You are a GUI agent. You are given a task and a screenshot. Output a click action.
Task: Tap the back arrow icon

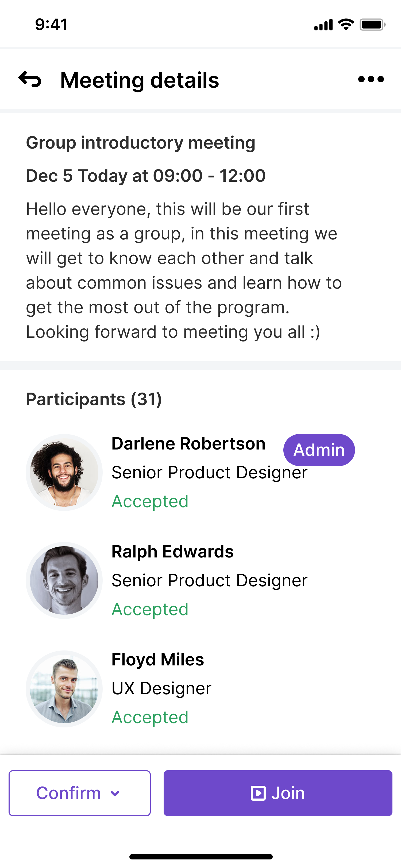pos(30,80)
